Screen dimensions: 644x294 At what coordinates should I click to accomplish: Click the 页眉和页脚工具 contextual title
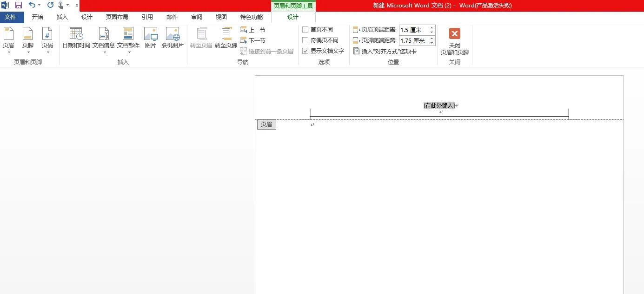293,6
